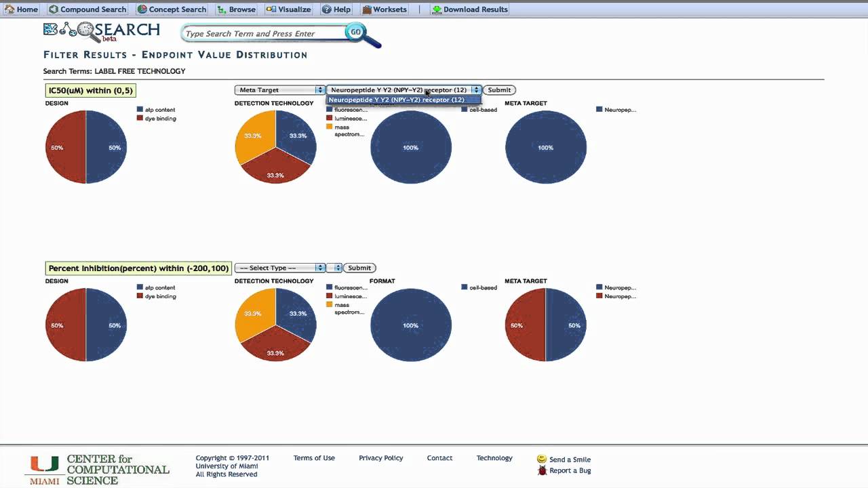Click Report a Bug ladybug icon
Viewport: 868px width, 488px height.
click(x=542, y=470)
